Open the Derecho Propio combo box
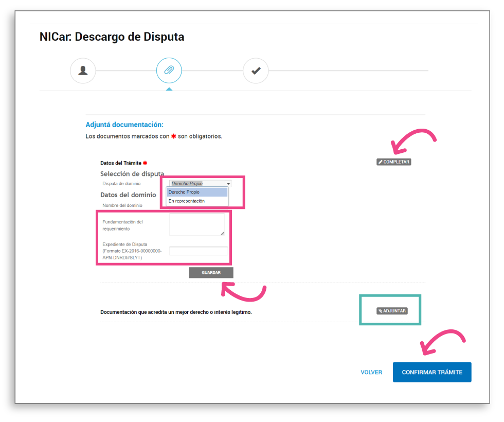Screen dimensions: 504x422 tap(198, 183)
